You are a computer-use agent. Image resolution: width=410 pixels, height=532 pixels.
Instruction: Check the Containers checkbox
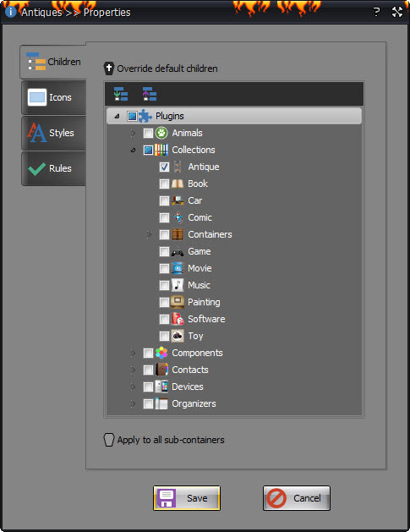[165, 234]
